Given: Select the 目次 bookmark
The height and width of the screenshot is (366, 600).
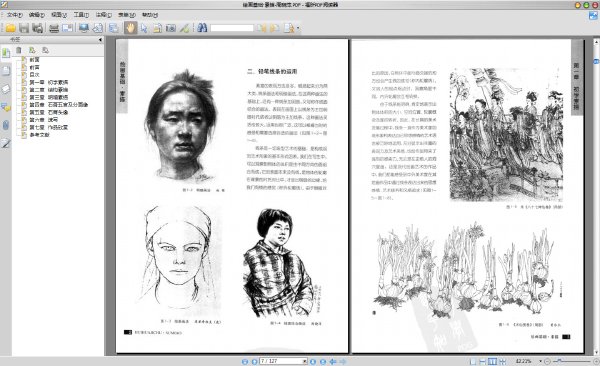Looking at the screenshot, I should 34,75.
